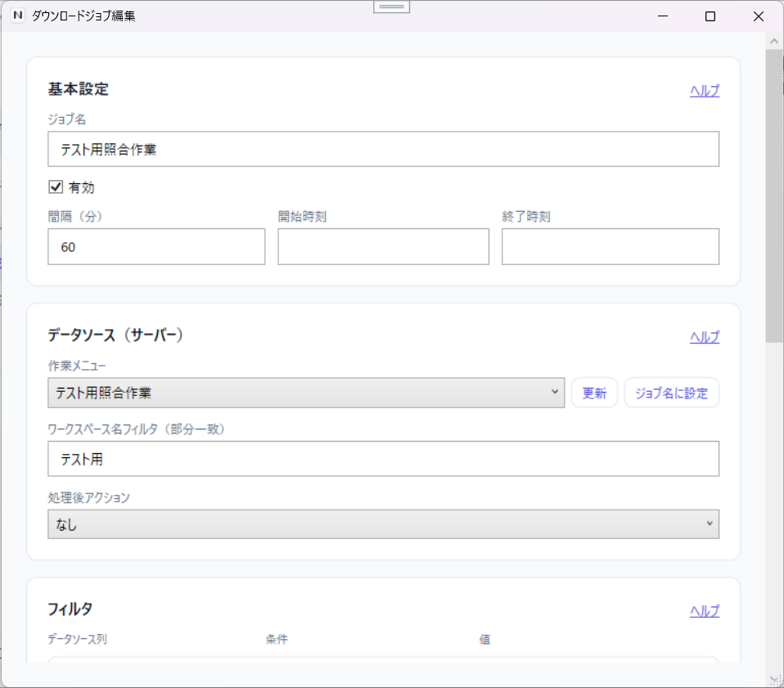Open ヘルプ link in フィルタ section
Screen dimensions: 784x688
coord(705,611)
